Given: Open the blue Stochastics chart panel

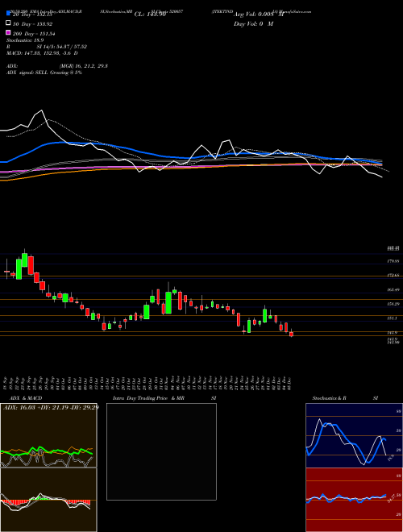Looking at the screenshot, I should click(x=354, y=435).
